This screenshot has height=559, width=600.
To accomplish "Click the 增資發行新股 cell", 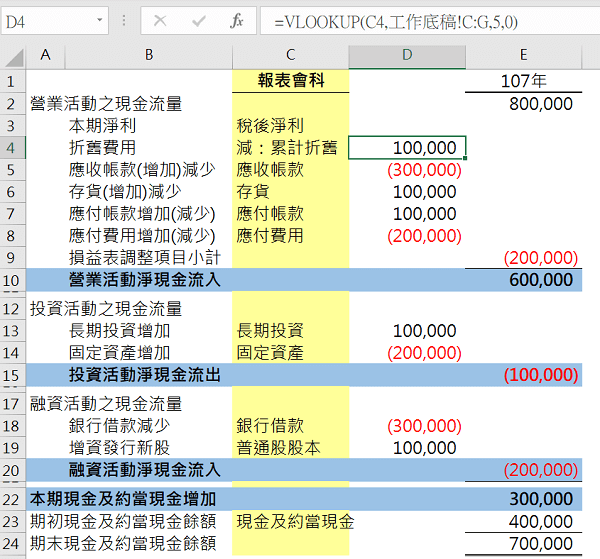I will pyautogui.click(x=148, y=448).
